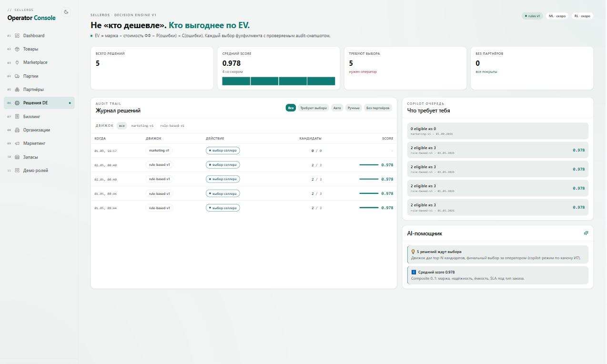This screenshot has height=364, width=607.
Task: Filter engine by marketing-v1
Action: click(142, 126)
